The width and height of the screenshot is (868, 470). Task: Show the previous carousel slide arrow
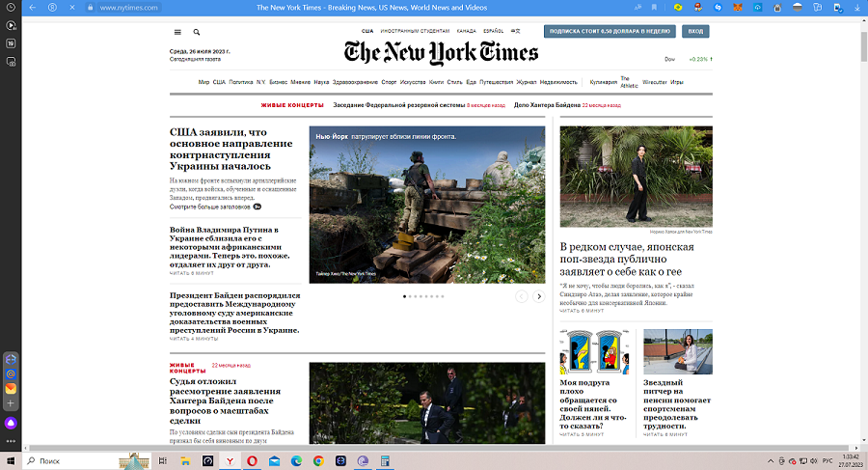[x=522, y=296]
